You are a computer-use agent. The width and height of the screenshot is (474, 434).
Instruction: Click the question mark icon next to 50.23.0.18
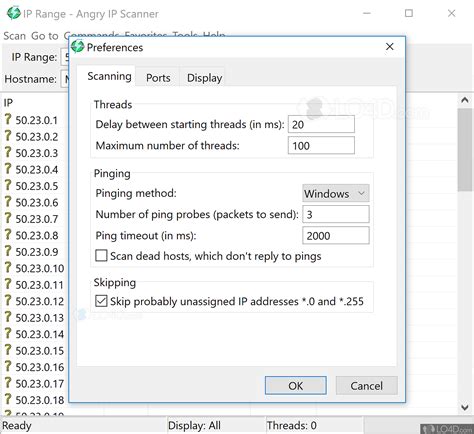click(8, 399)
